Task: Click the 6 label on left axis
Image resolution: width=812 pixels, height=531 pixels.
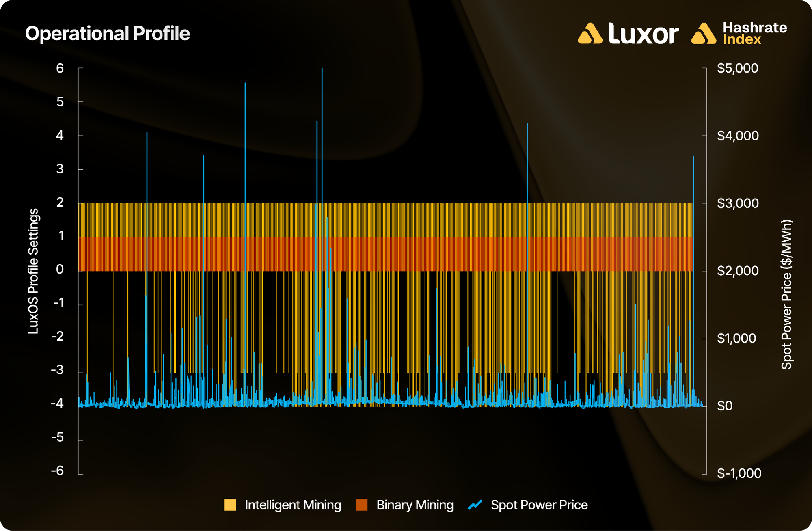Action: (60, 68)
